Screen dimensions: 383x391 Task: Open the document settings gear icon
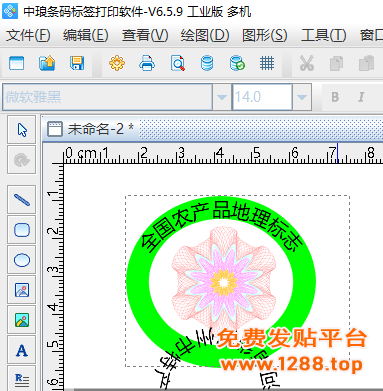[117, 63]
